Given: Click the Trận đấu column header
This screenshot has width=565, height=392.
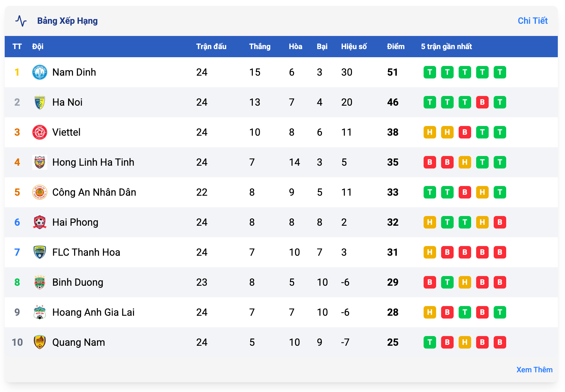Looking at the screenshot, I should (211, 47).
